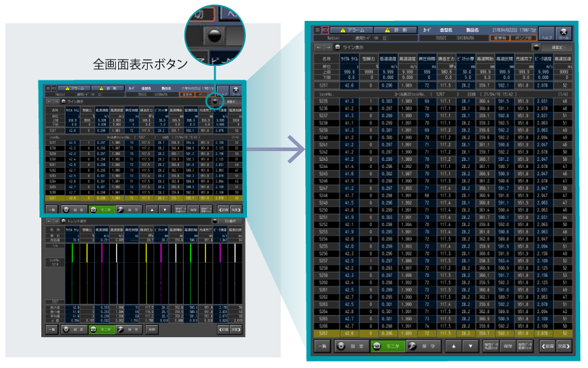Screen dimensions: 588x368
Task: Click the full-screen display button in right panel
Action: click(537, 48)
